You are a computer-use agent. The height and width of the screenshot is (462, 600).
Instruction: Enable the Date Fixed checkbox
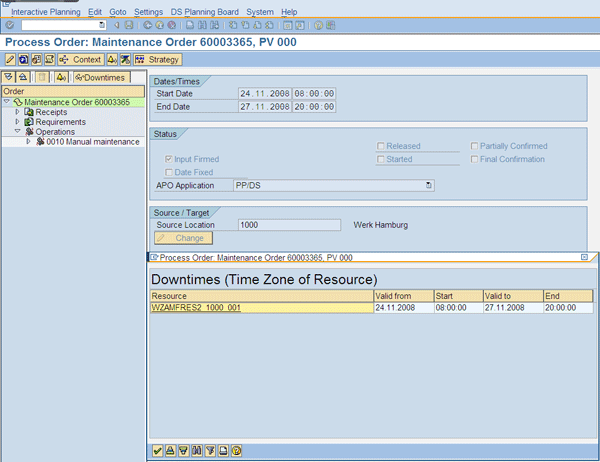(168, 173)
